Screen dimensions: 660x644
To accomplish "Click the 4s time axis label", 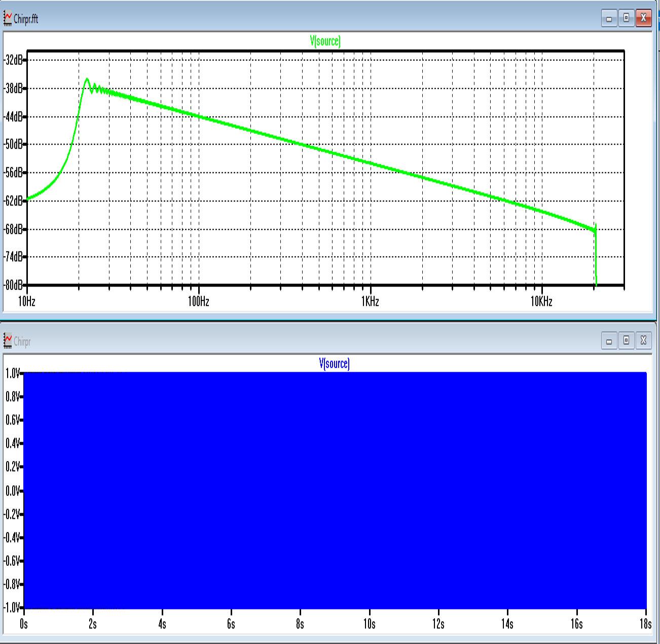I will [162, 624].
